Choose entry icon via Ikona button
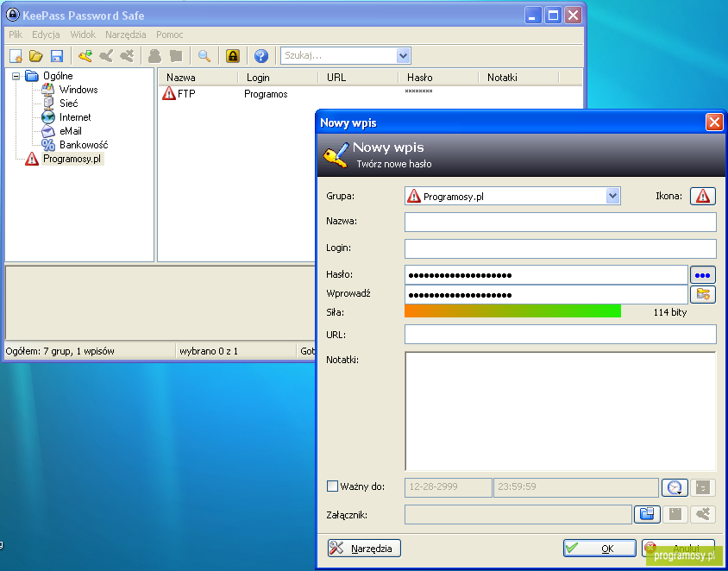 coord(702,196)
